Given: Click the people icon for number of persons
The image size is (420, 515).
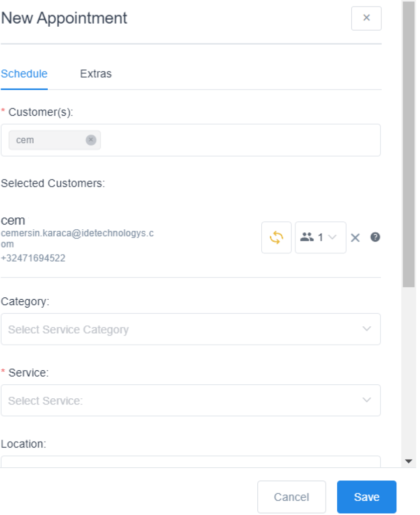Looking at the screenshot, I should (x=307, y=237).
